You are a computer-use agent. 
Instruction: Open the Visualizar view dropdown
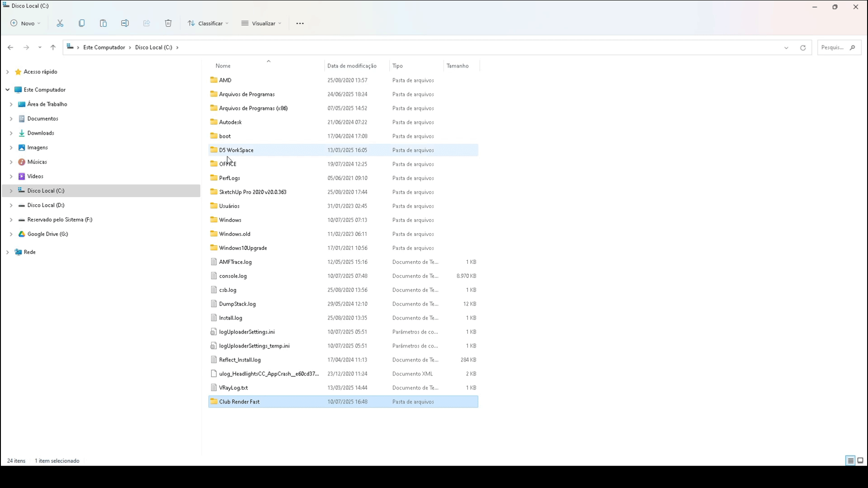click(262, 23)
